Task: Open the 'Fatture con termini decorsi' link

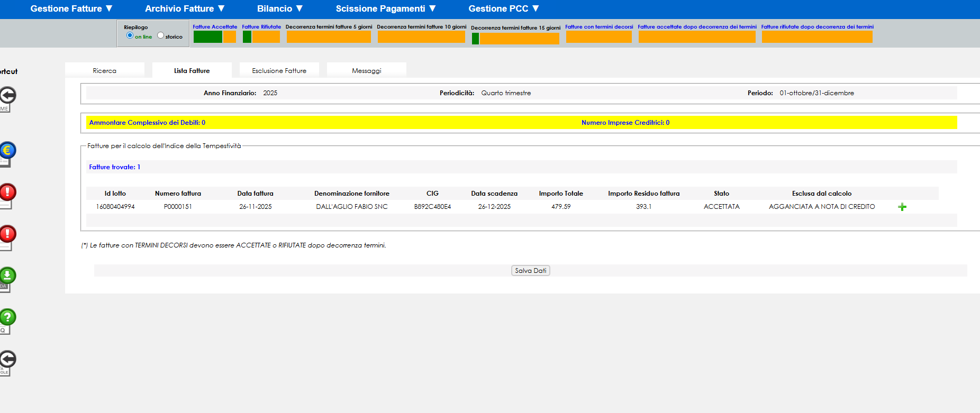Action: pyautogui.click(x=598, y=26)
